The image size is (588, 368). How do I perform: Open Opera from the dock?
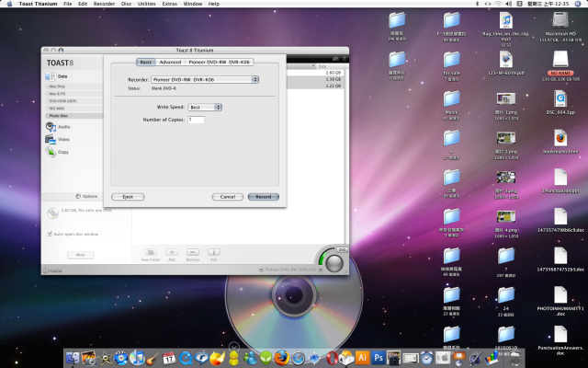tap(331, 358)
